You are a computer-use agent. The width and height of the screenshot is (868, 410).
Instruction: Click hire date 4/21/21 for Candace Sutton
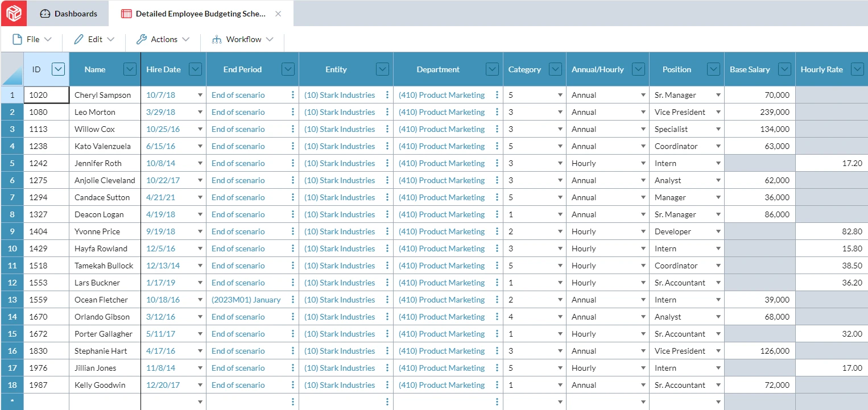[x=161, y=197]
